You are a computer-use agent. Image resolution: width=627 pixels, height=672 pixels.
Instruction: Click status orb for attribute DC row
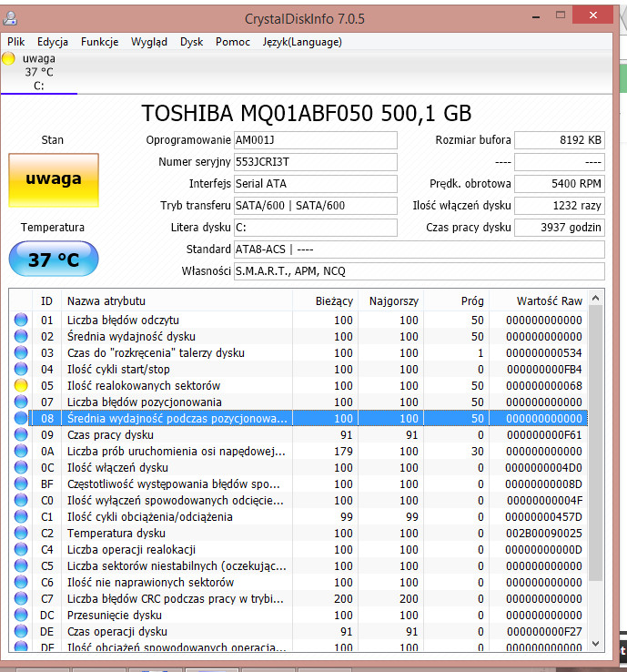point(21,615)
